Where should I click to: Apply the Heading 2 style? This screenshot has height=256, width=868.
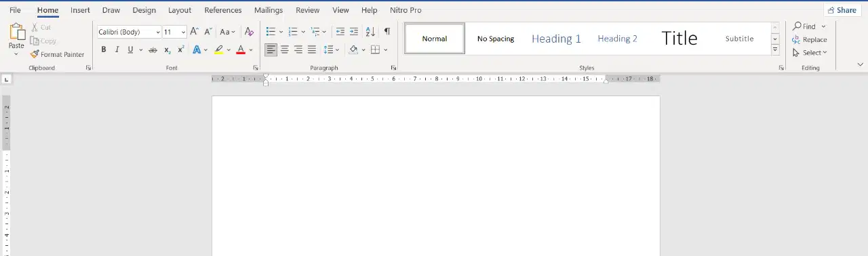[x=617, y=39]
